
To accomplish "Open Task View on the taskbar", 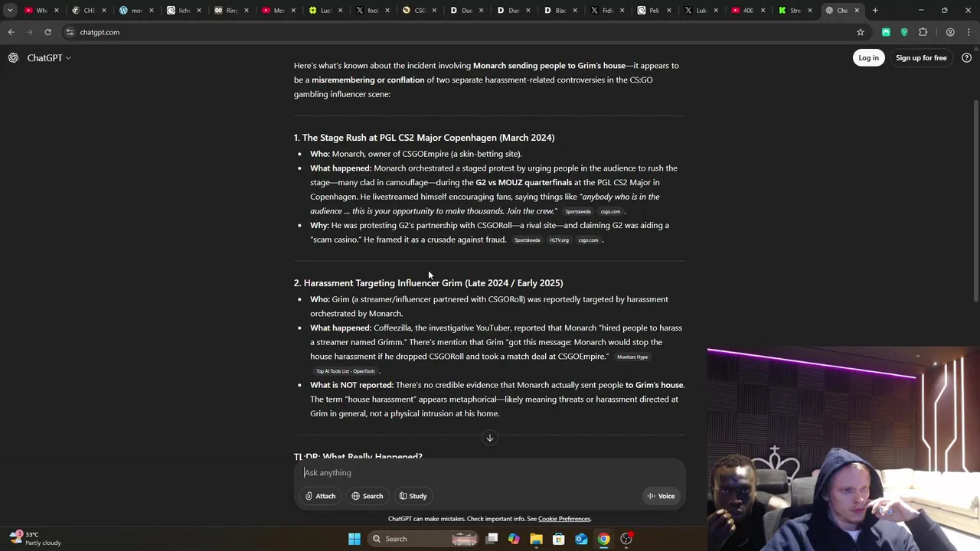I will tap(492, 539).
